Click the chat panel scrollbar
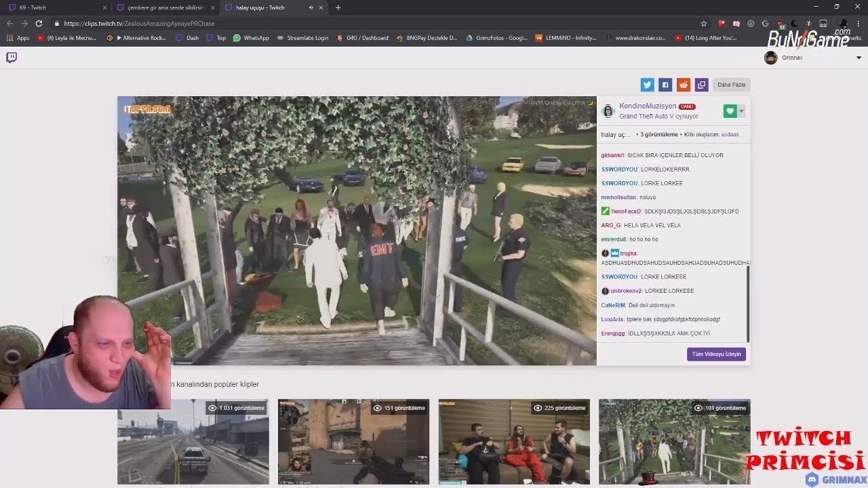Screen dimensions: 868x488 (747, 304)
